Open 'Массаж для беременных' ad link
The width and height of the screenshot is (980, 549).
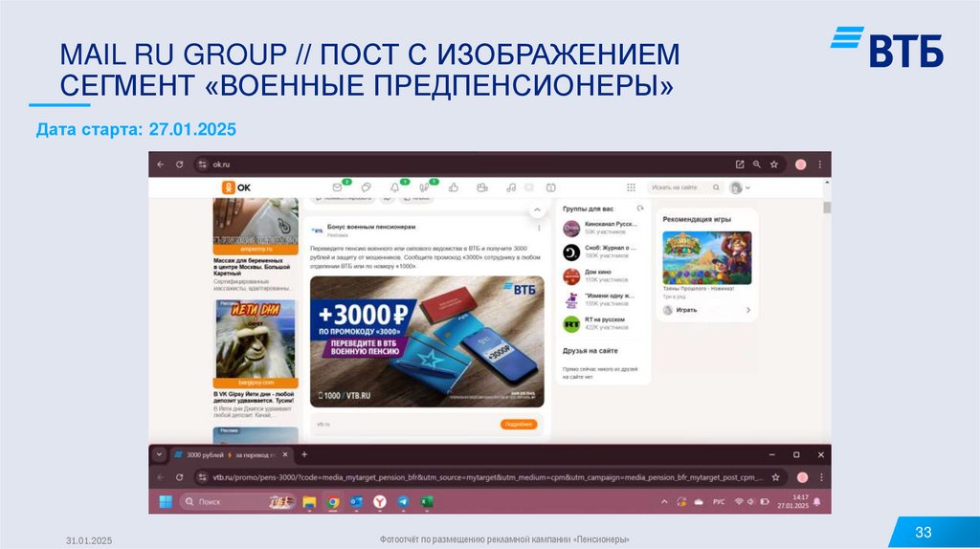tap(252, 267)
